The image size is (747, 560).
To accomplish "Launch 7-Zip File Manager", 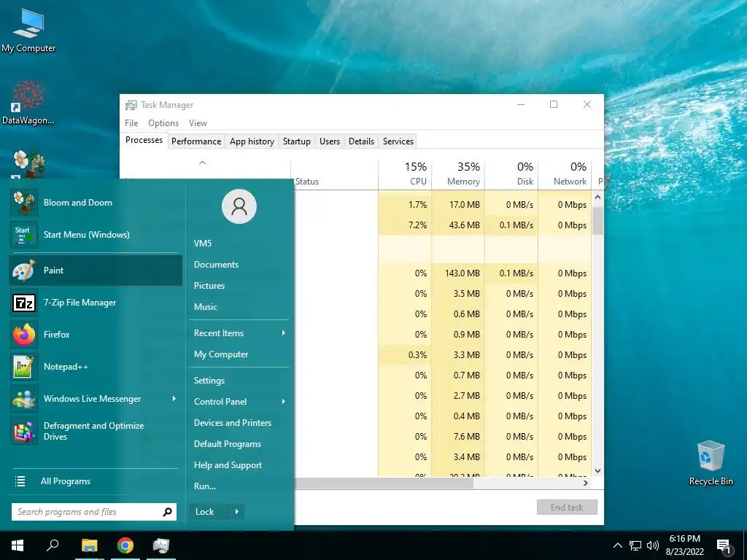I will pos(96,303).
